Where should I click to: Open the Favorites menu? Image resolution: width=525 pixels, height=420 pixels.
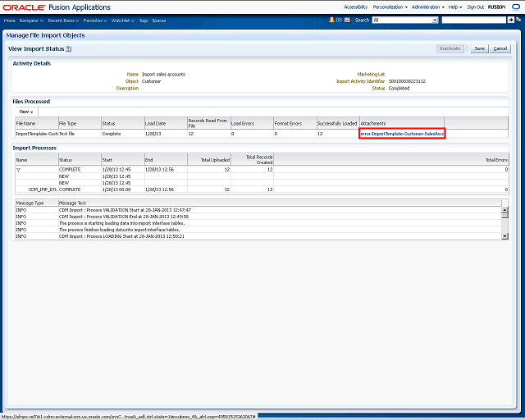coord(96,19)
